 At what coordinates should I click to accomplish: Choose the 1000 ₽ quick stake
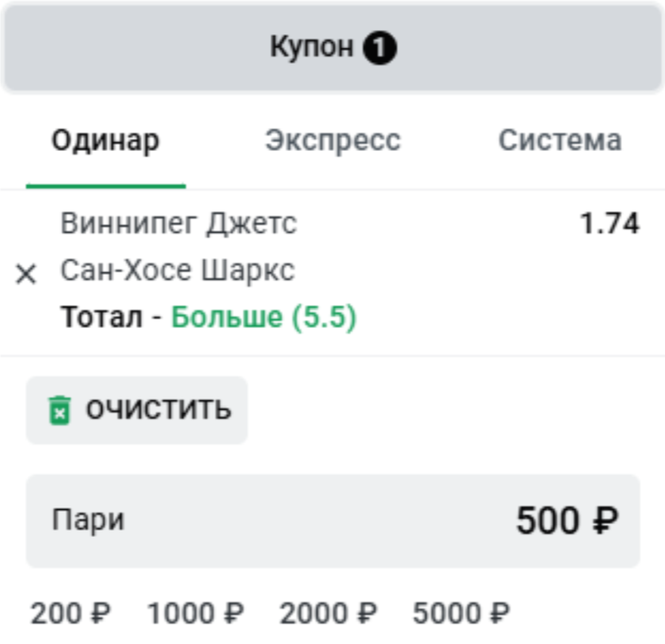pyautogui.click(x=195, y=614)
